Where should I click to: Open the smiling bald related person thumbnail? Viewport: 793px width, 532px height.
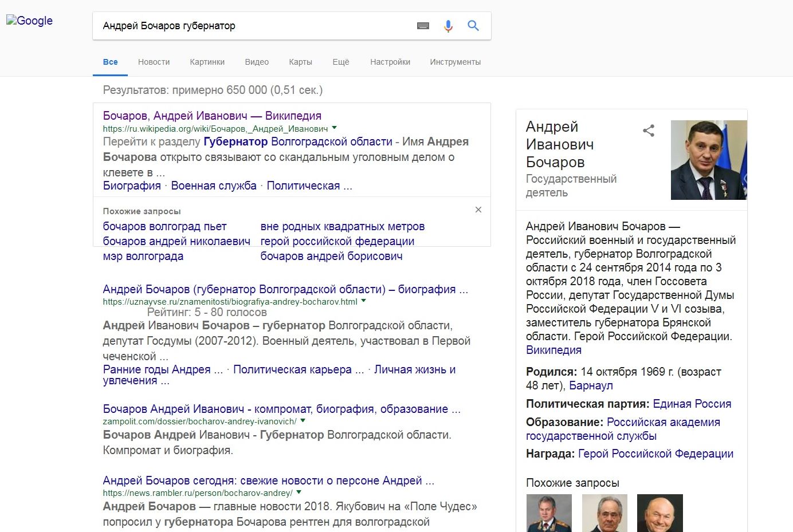pyautogui.click(x=660, y=513)
